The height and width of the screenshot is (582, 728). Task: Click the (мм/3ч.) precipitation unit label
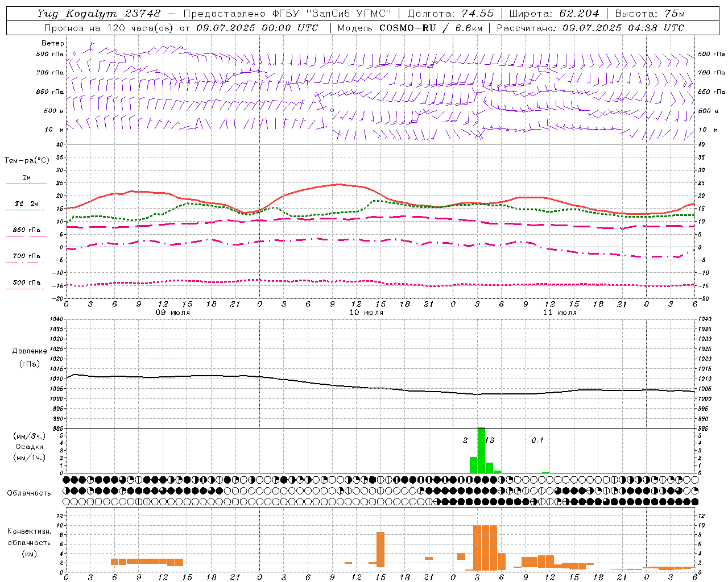click(x=30, y=436)
